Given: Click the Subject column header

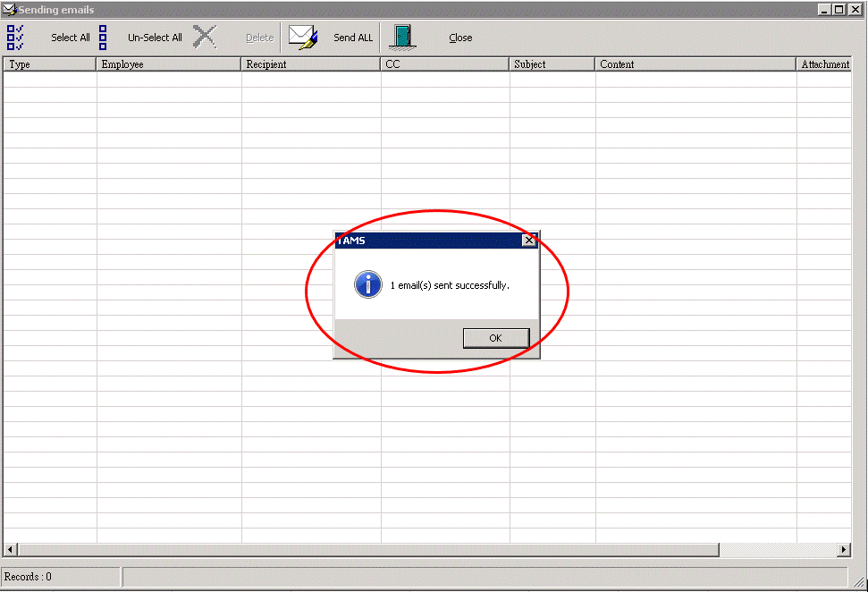Looking at the screenshot, I should point(552,64).
